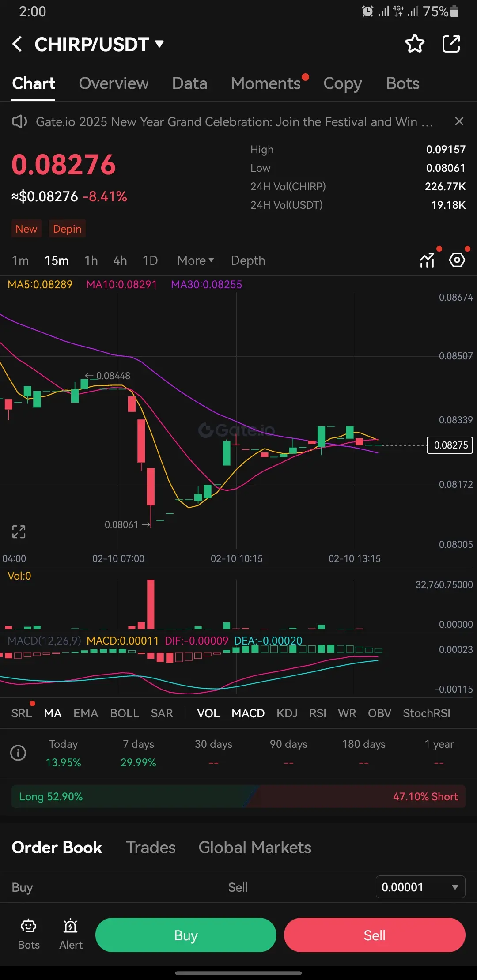Tap the battery 75% status indicator
The width and height of the screenshot is (477, 980).
[x=441, y=11]
